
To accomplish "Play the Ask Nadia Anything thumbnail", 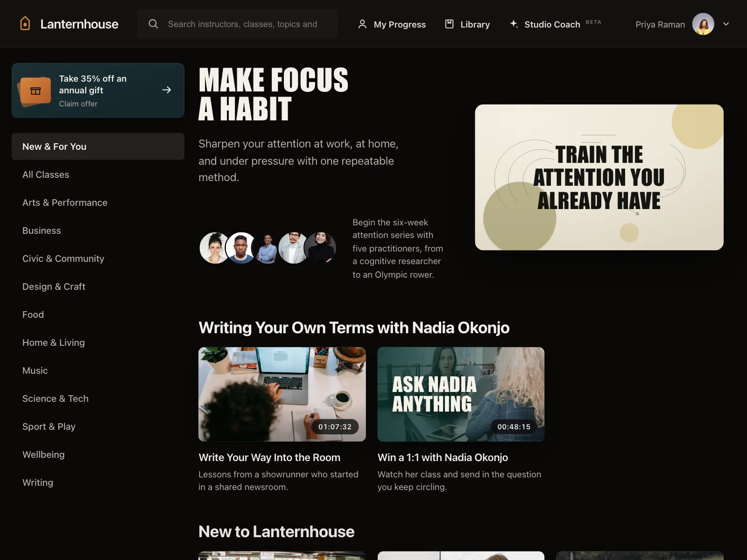I will pos(461,394).
